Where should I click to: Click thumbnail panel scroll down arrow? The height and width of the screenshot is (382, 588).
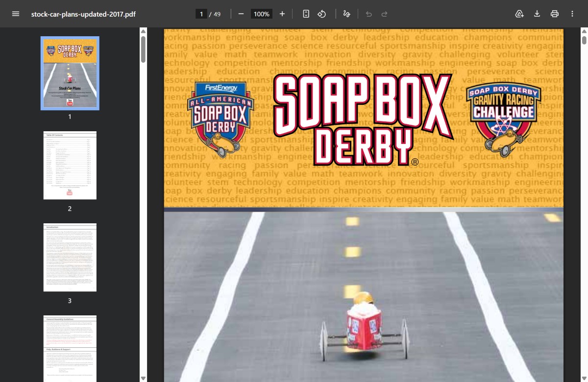click(143, 378)
